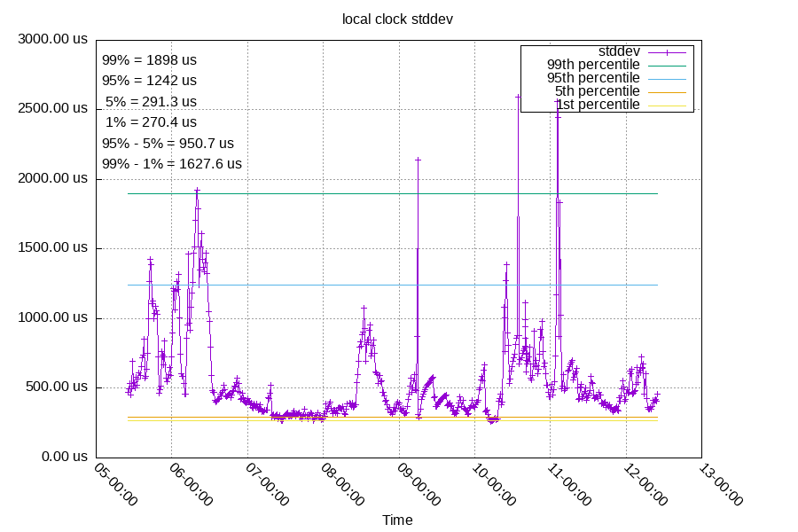Click the 05:00:00 x-axis tick label
798x532 pixels.
(x=116, y=484)
